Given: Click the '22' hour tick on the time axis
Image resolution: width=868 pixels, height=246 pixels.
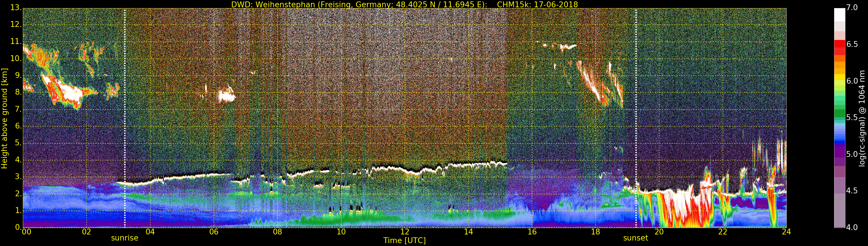Looking at the screenshot, I should (723, 232).
